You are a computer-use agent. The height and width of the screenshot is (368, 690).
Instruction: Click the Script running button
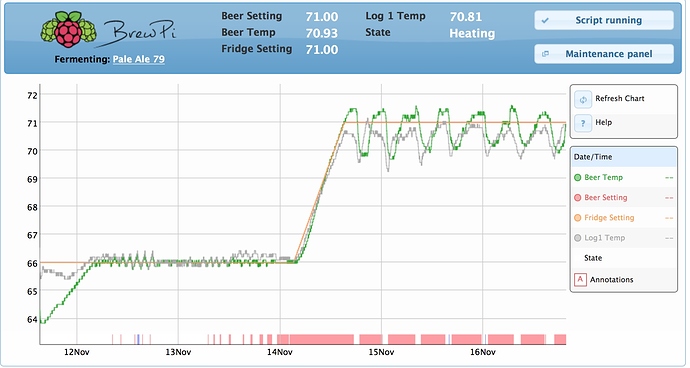click(x=604, y=20)
